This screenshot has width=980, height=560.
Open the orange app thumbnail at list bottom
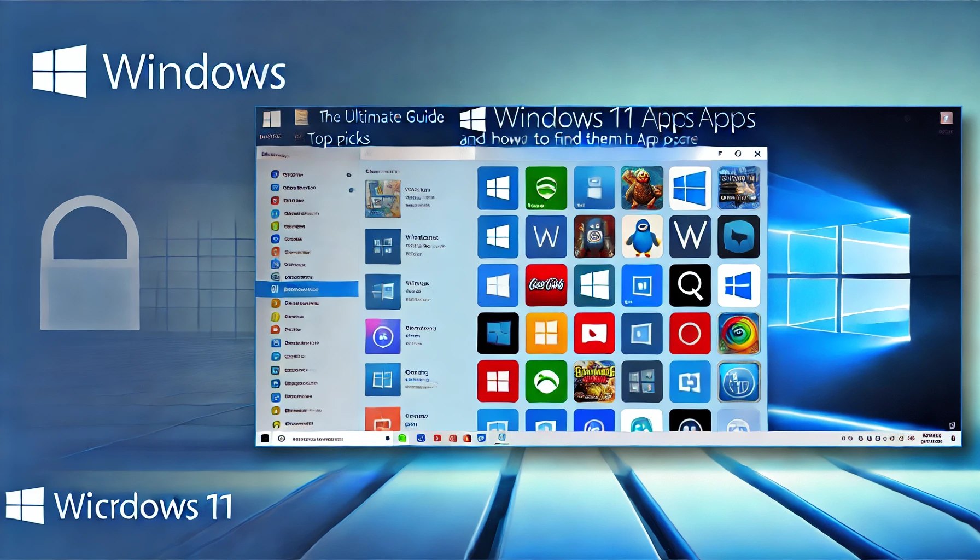[383, 419]
